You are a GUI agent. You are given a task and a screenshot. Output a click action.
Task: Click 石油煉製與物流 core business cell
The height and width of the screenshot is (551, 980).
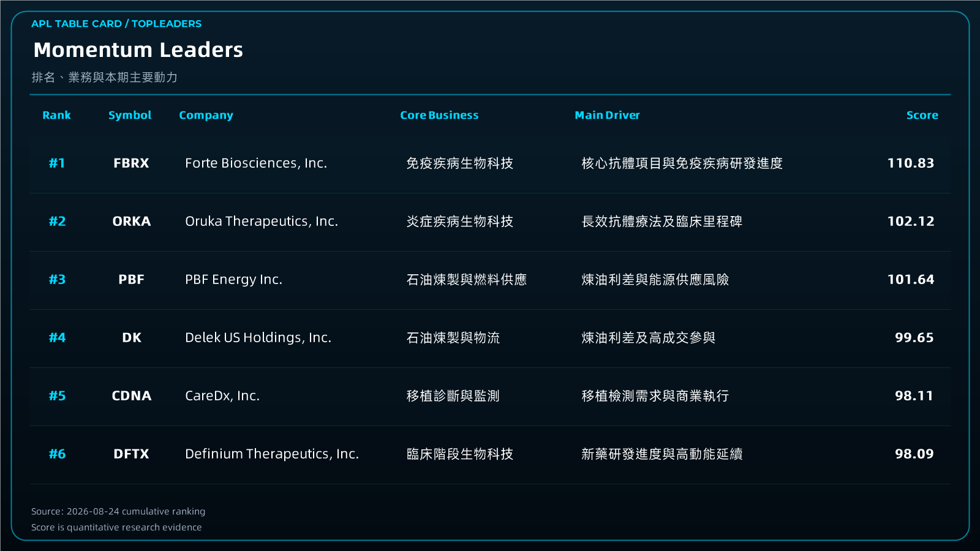[453, 337]
